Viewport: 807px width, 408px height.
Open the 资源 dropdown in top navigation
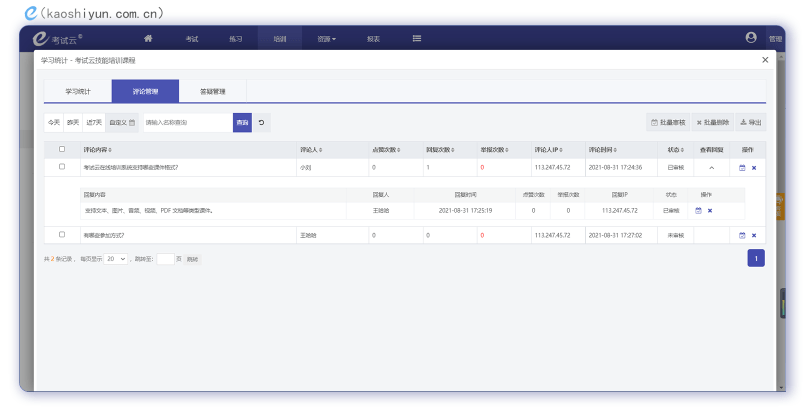pos(325,39)
